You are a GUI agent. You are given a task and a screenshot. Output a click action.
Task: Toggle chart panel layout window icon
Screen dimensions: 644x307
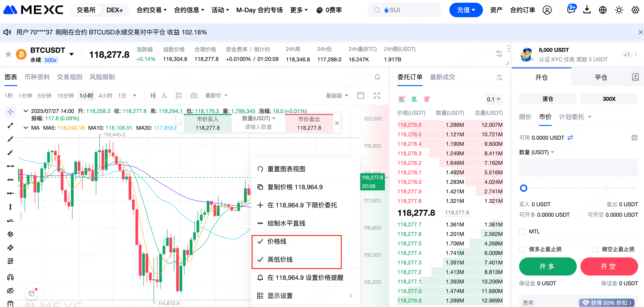[360, 96]
